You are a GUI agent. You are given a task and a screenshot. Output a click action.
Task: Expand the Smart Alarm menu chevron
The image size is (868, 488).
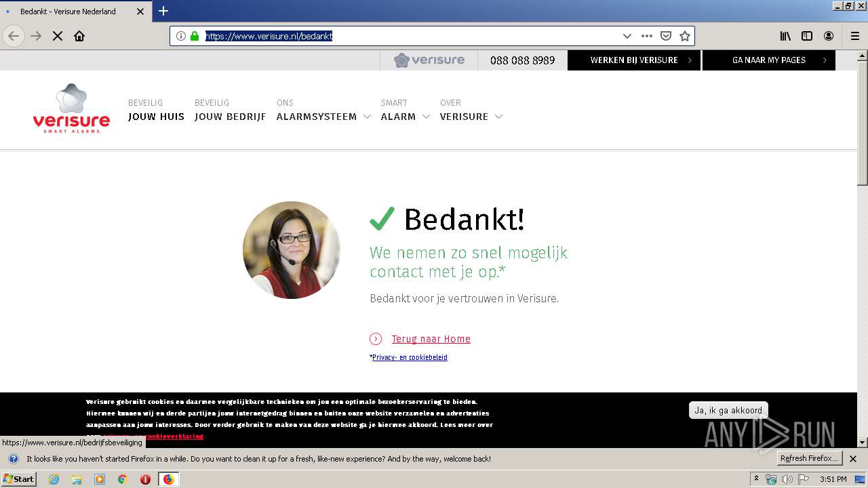pyautogui.click(x=426, y=117)
